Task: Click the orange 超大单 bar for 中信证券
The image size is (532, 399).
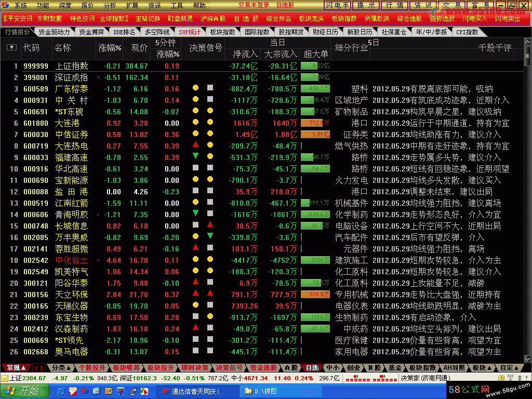Action: pos(315,134)
